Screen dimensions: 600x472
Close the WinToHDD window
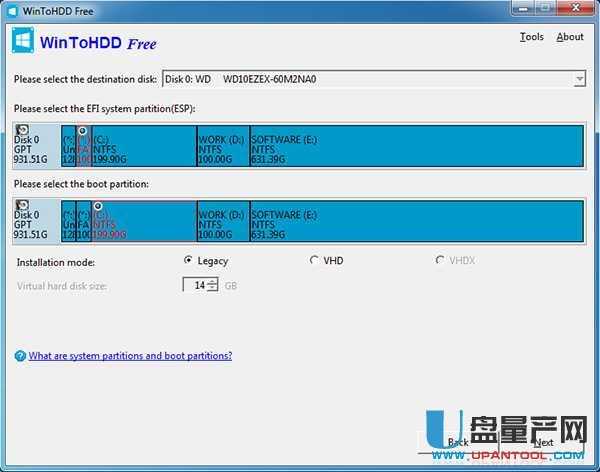[x=576, y=8]
